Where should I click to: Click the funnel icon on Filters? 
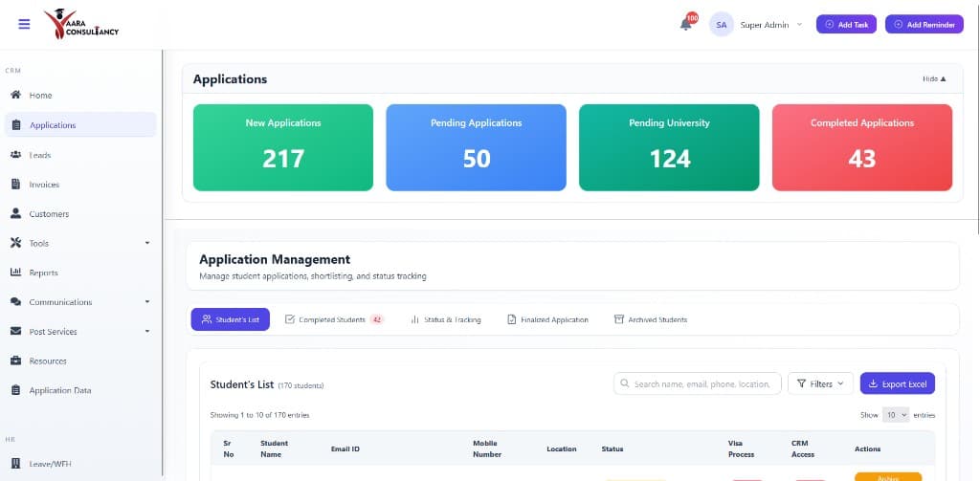[x=801, y=383]
